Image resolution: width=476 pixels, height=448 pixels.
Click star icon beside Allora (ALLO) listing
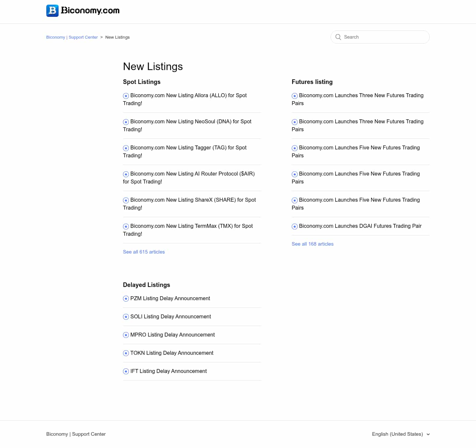(x=126, y=96)
